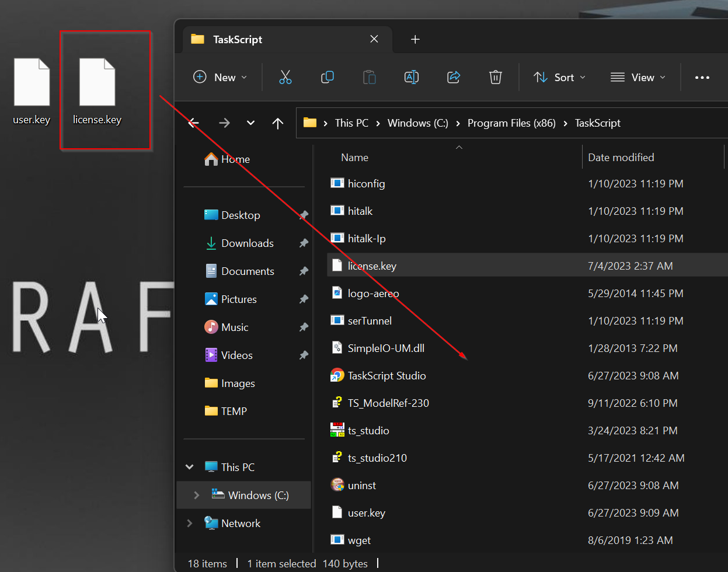Expand the Network tree node
This screenshot has height=572, width=728.
(x=189, y=523)
